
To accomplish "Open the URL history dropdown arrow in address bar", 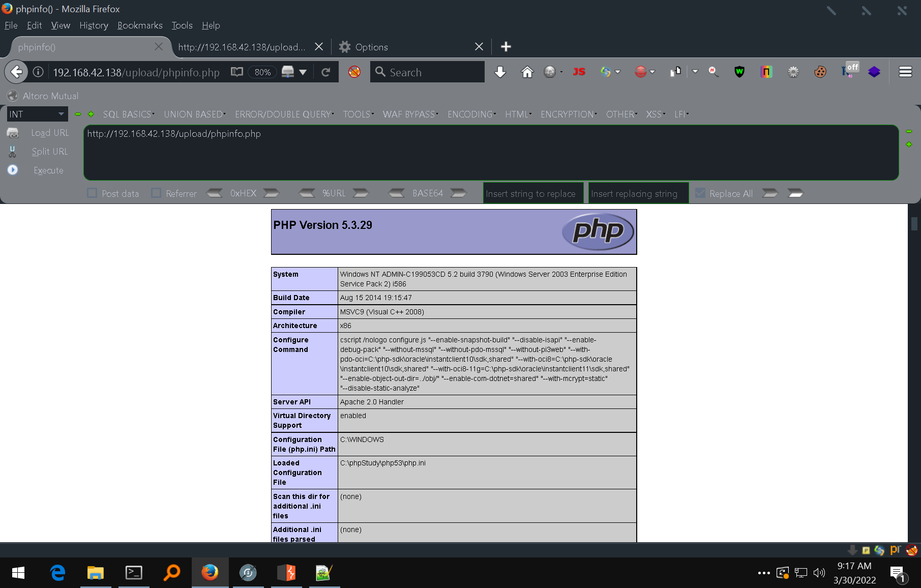I will (x=303, y=72).
